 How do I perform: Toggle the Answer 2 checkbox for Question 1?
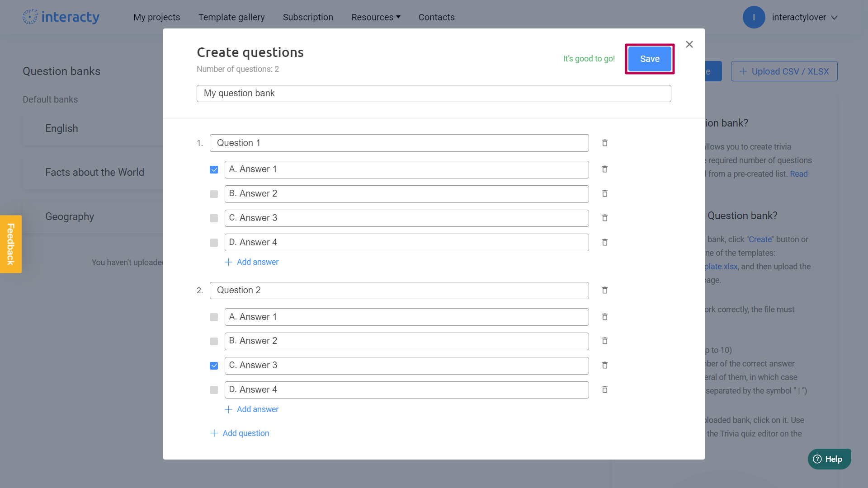[213, 194]
